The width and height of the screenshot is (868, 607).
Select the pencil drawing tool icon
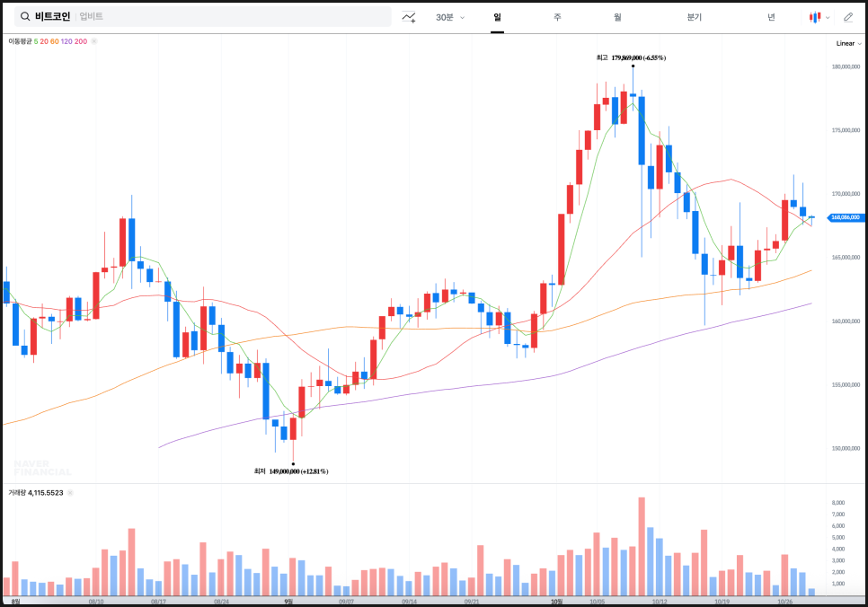(x=848, y=17)
